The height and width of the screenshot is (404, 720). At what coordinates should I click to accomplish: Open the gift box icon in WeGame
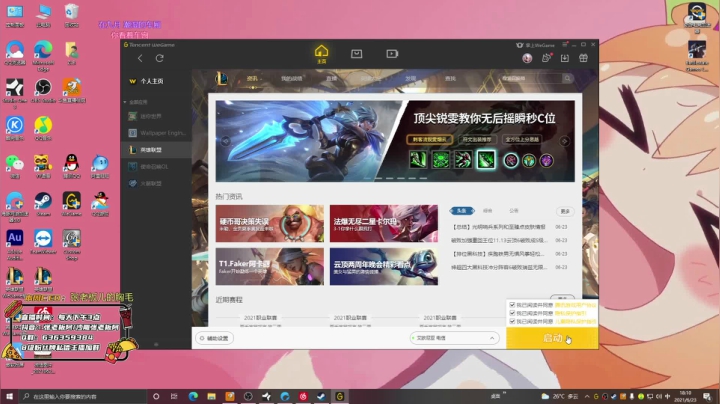(583, 58)
